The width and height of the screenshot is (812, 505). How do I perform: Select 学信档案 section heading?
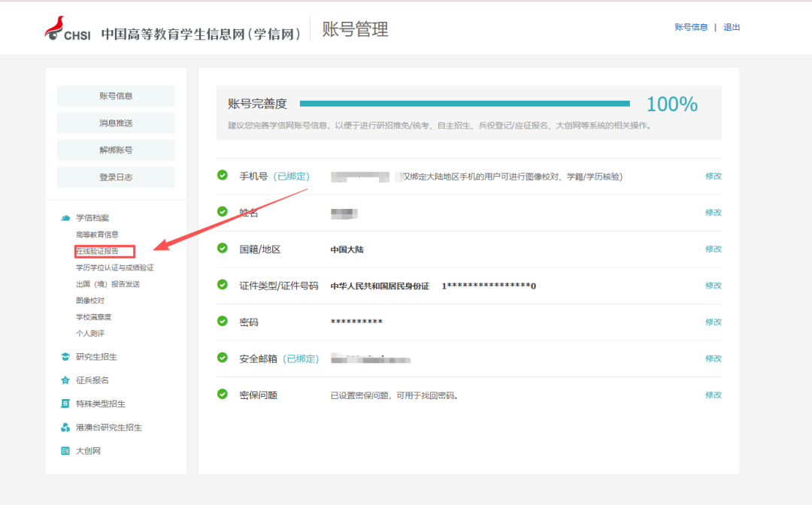tap(92, 218)
